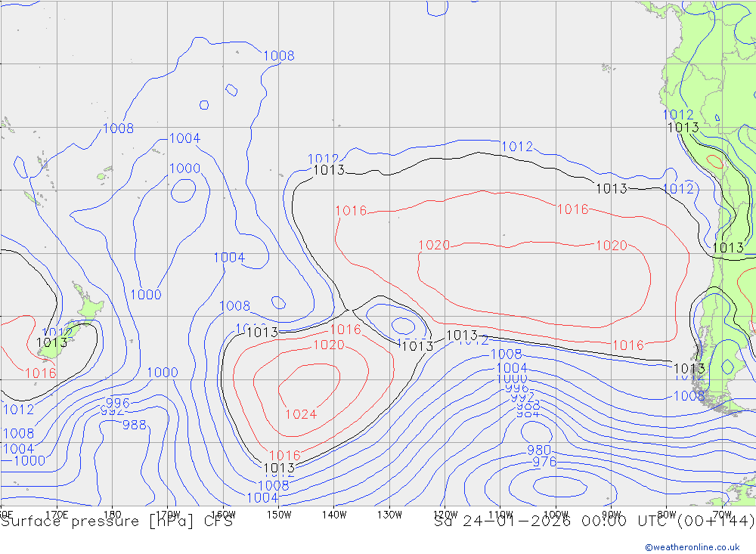Click the 160W longitude label
The width and height of the screenshot is (756, 554).
tap(223, 515)
